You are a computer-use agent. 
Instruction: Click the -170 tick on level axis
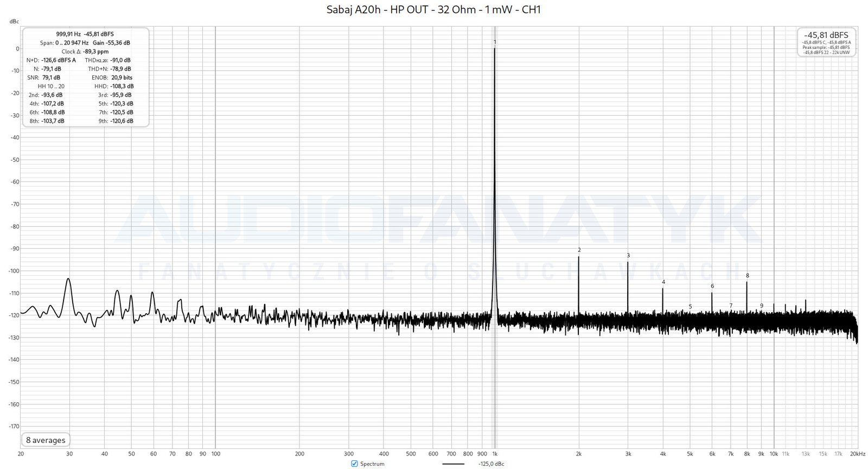tap(14, 426)
